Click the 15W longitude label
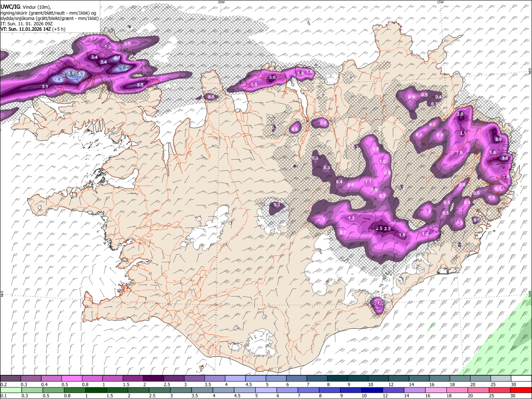Image resolution: width=532 pixels, height=399 pixels. click(440, 2)
